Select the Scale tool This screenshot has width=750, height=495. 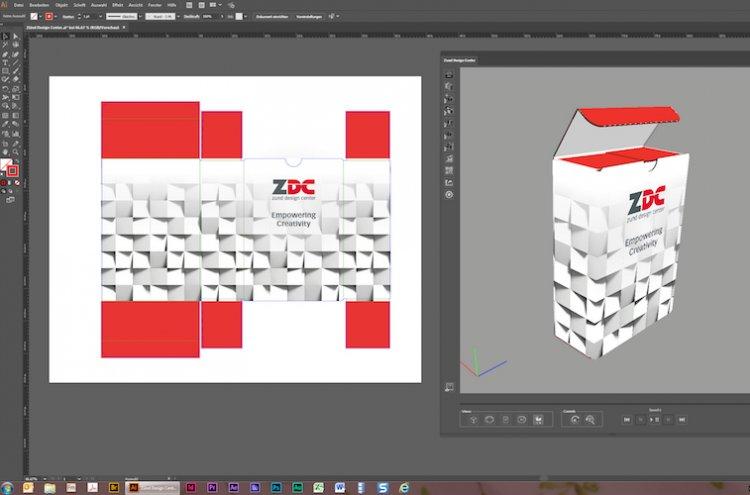coord(15,89)
